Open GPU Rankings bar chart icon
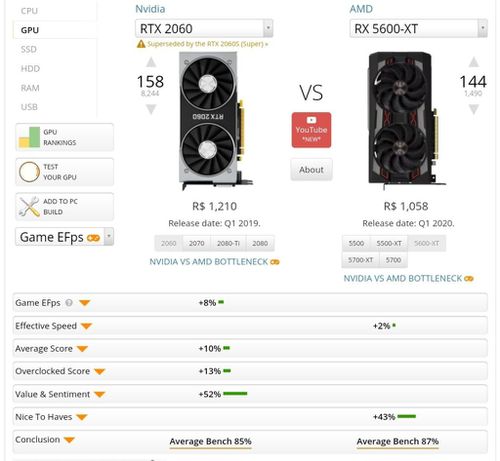The height and width of the screenshot is (461, 500). coord(29,137)
